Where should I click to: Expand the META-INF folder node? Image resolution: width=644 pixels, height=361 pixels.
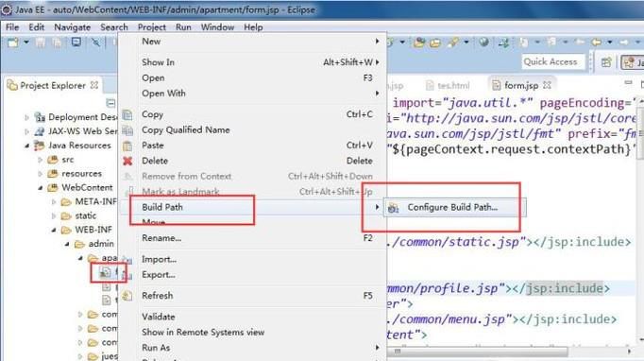(54, 202)
